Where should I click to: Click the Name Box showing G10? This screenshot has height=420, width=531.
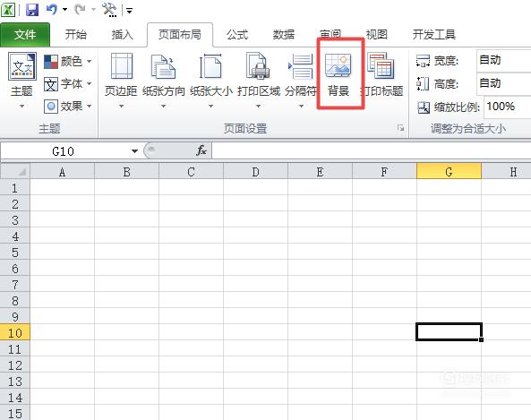(x=64, y=151)
